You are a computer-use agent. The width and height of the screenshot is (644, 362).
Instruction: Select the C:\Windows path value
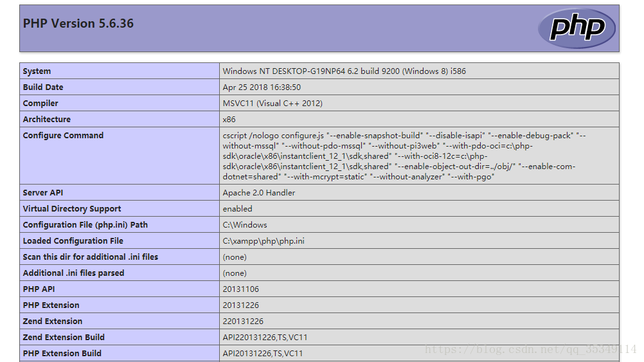pos(245,225)
